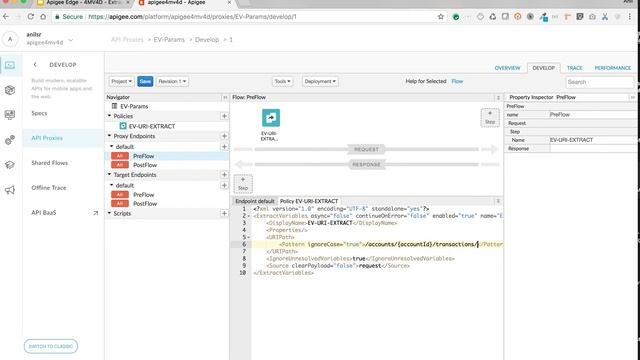
Task: Reload the page with refresh icon
Action: (x=31, y=17)
